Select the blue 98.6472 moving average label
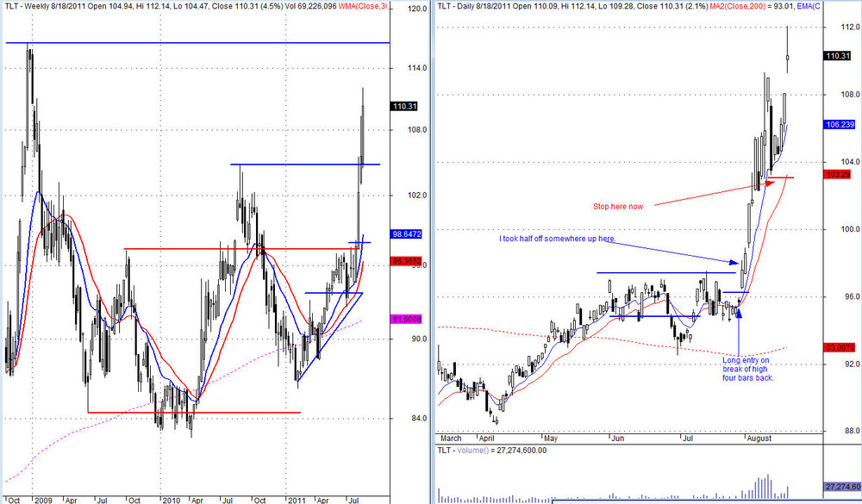The width and height of the screenshot is (862, 504). [x=406, y=234]
